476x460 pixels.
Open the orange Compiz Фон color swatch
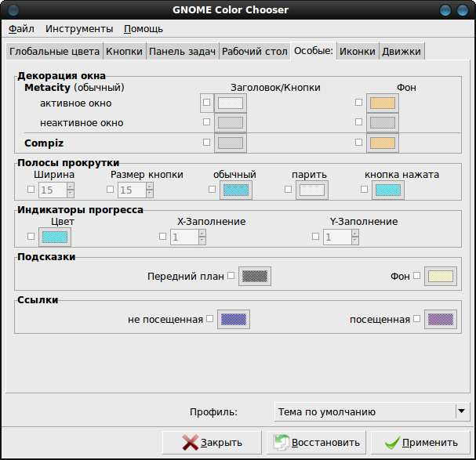coord(382,143)
